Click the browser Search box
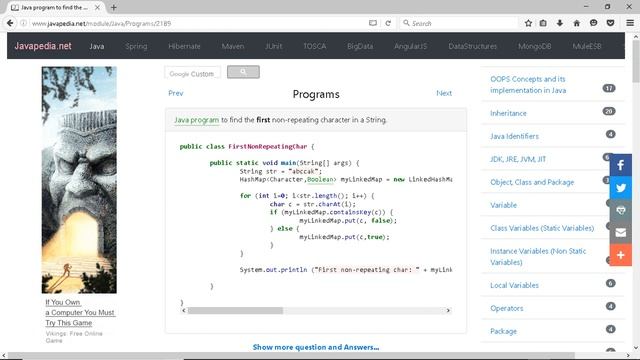 click(x=458, y=23)
